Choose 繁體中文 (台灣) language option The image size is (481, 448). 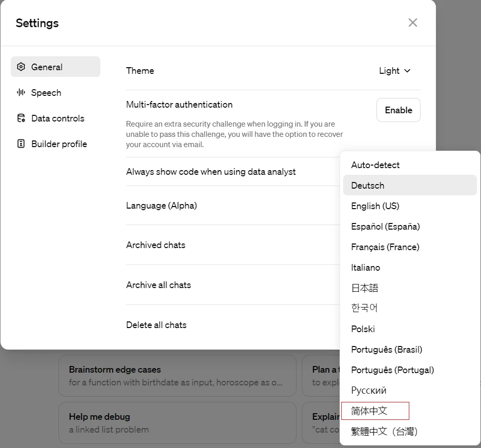(409, 431)
